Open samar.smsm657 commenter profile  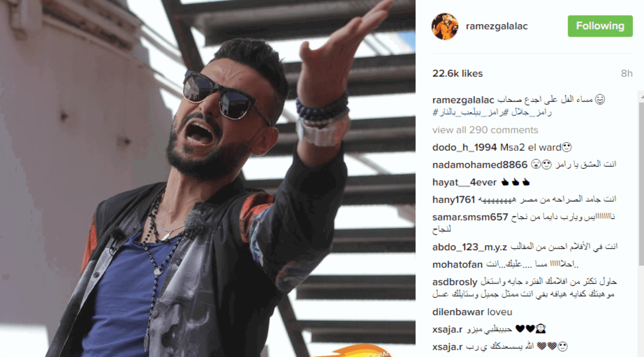pos(470,217)
